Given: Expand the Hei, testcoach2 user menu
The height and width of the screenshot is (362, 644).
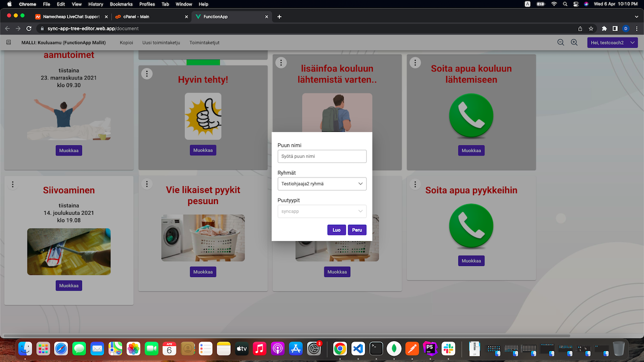Looking at the screenshot, I should click(x=612, y=43).
